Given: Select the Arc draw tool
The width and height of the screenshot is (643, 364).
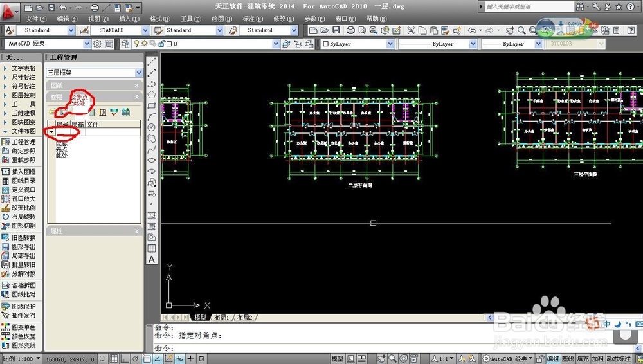Looking at the screenshot, I should [151, 116].
